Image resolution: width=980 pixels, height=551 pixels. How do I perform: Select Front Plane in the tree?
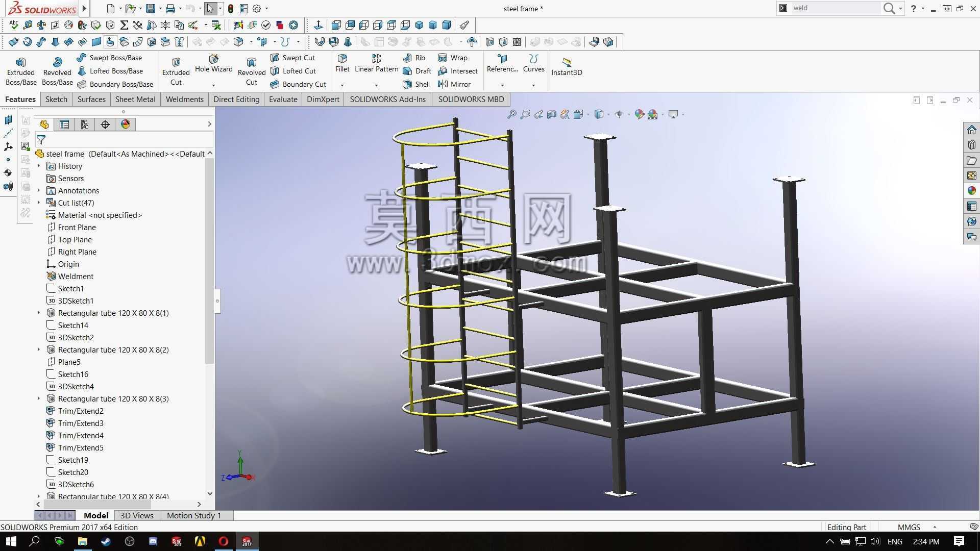click(x=71, y=227)
